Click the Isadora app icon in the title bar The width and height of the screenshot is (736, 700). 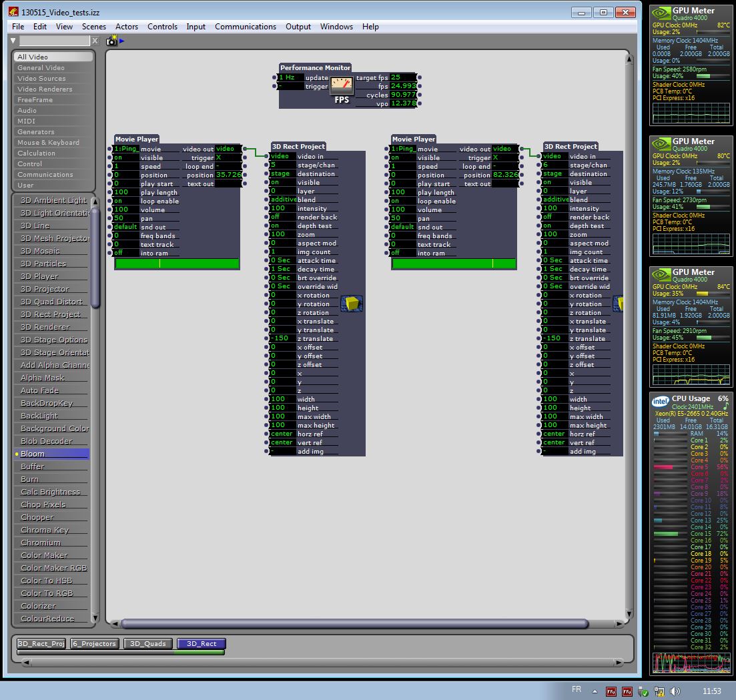13,12
